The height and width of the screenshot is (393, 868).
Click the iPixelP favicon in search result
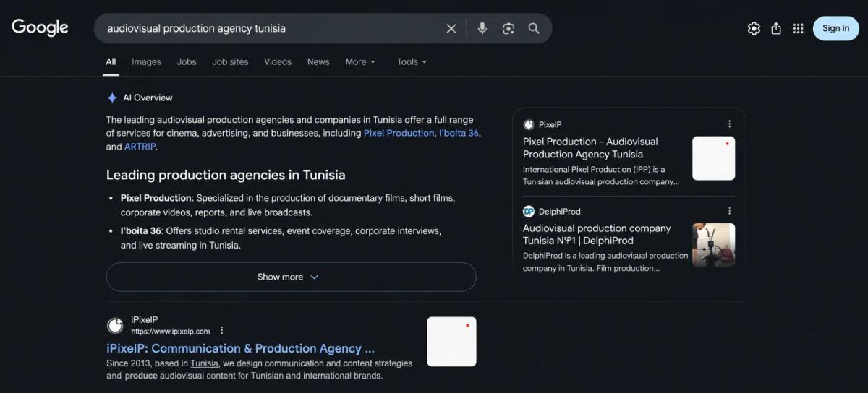pos(115,325)
